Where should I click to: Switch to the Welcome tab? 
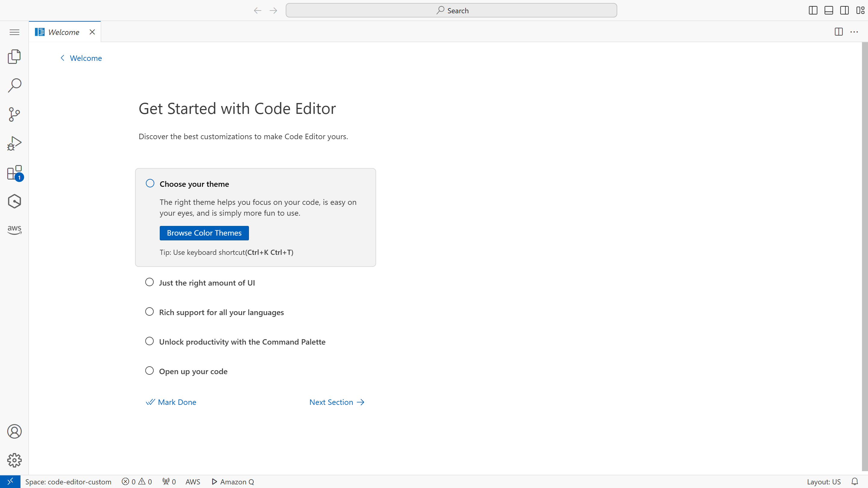tap(63, 32)
